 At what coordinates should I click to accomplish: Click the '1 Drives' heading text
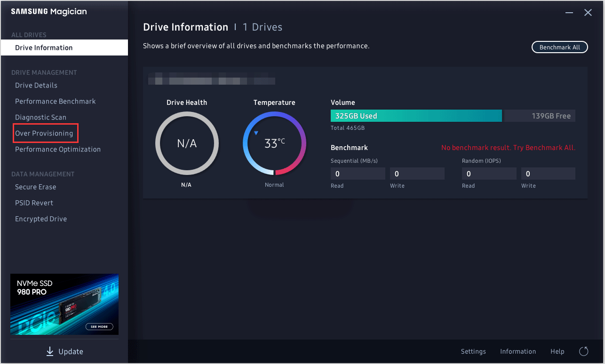(263, 27)
